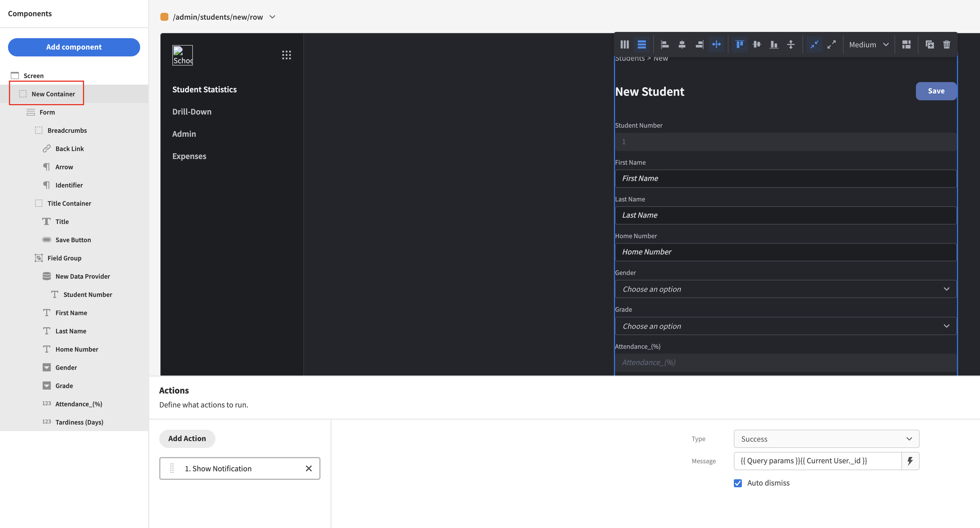The width and height of the screenshot is (980, 528).
Task: Click the grid drag handle in the preview
Action: click(287, 55)
